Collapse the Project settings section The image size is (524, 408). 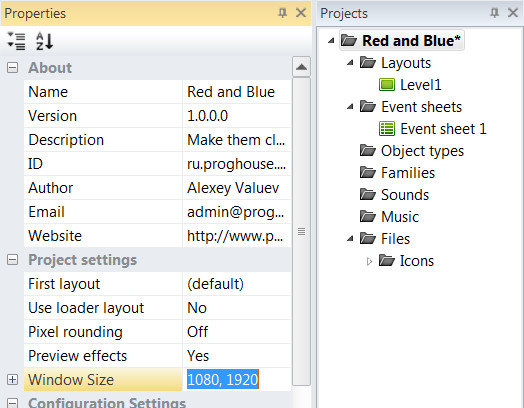(12, 260)
